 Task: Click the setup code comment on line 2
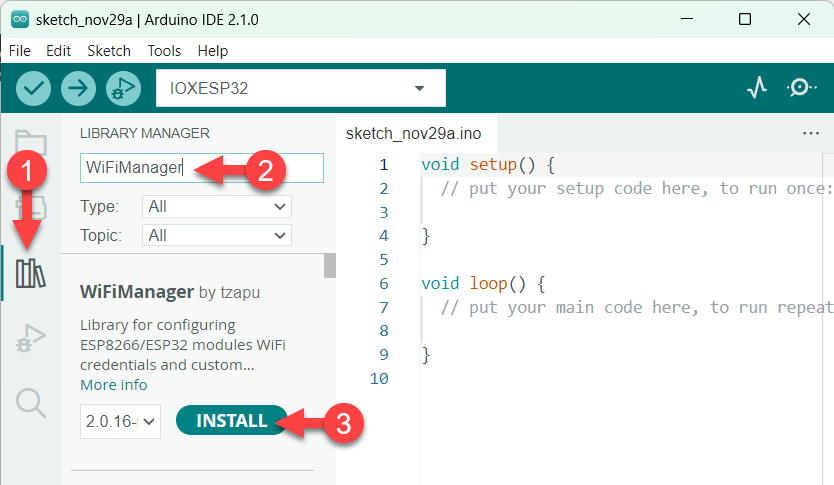coord(637,188)
